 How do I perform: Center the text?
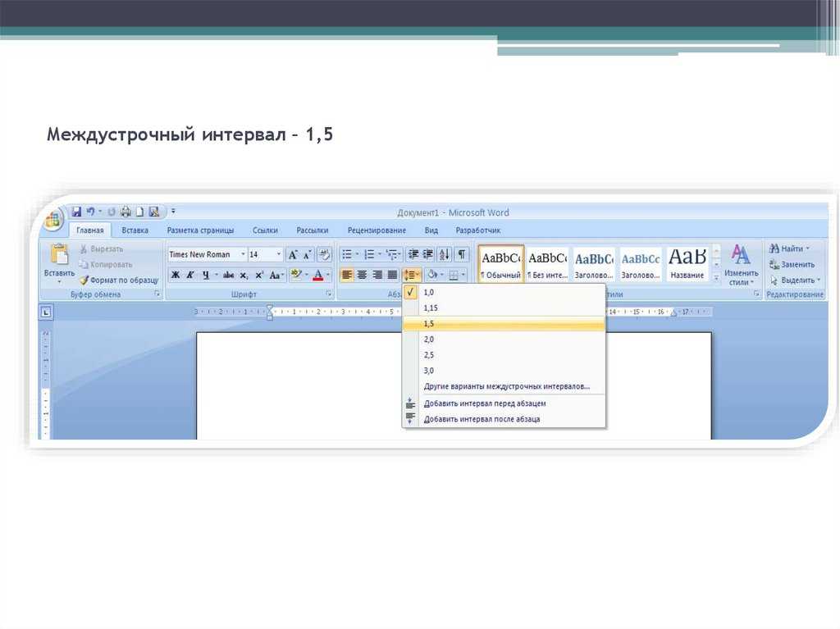362,276
